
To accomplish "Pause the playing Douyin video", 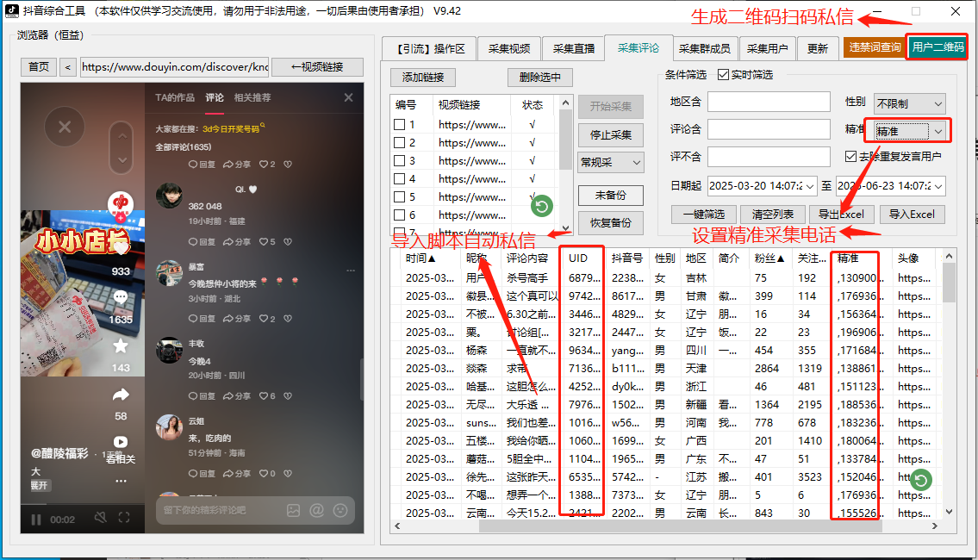I will click(36, 518).
